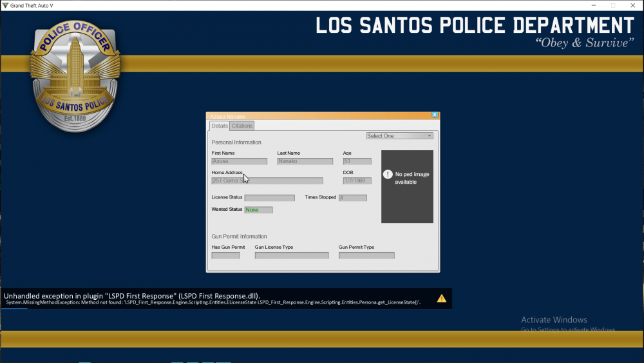
Task: Click the MissingMethodException error detail line
Action: [213, 302]
